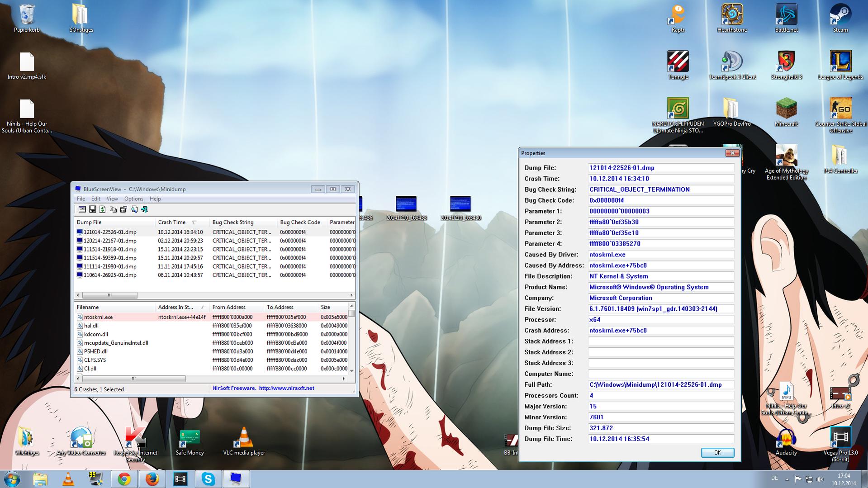This screenshot has width=868, height=488.
Task: Open the volume control in system tray
Action: (x=820, y=479)
